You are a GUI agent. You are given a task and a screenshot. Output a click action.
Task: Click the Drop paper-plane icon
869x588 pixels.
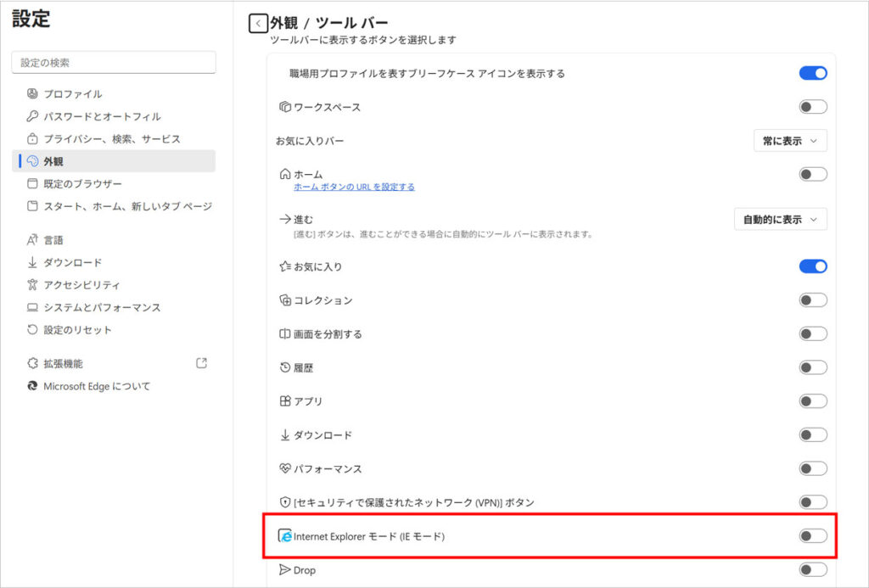click(285, 570)
